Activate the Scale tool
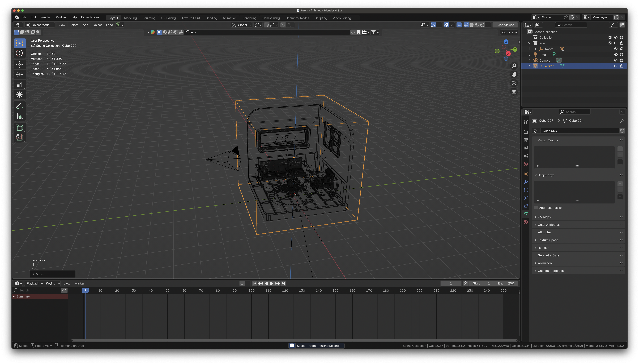 tap(20, 85)
